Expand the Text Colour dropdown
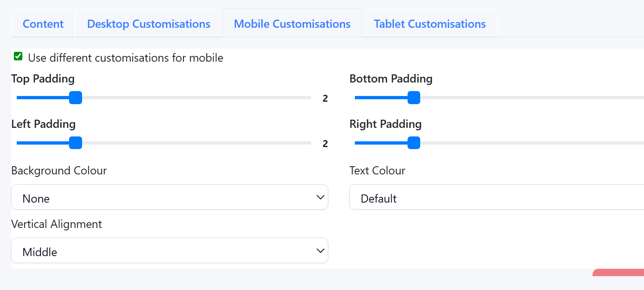The image size is (644, 290). click(x=496, y=197)
